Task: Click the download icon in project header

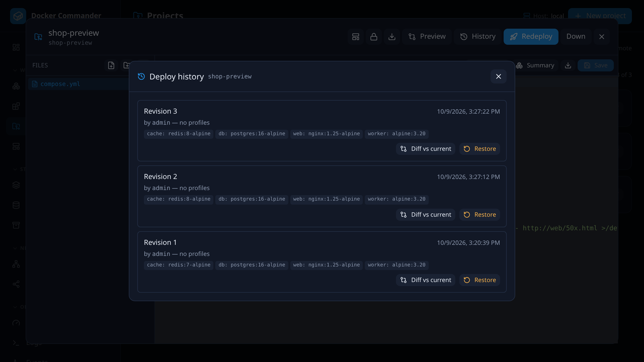Action: pyautogui.click(x=392, y=37)
